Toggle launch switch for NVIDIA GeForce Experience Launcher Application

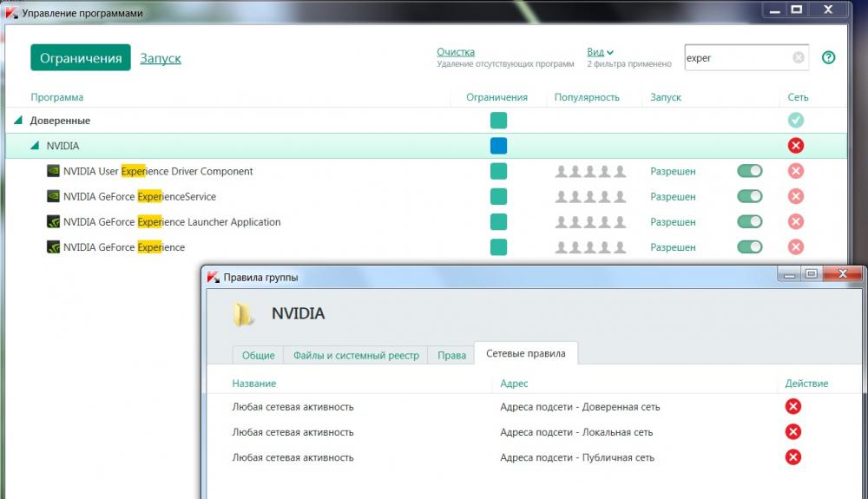pos(749,222)
